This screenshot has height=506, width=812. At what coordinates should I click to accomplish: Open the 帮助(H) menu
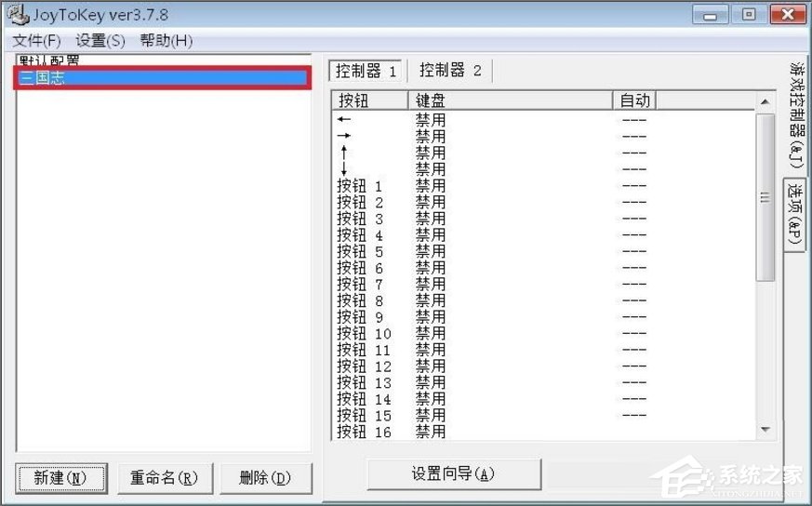click(166, 40)
